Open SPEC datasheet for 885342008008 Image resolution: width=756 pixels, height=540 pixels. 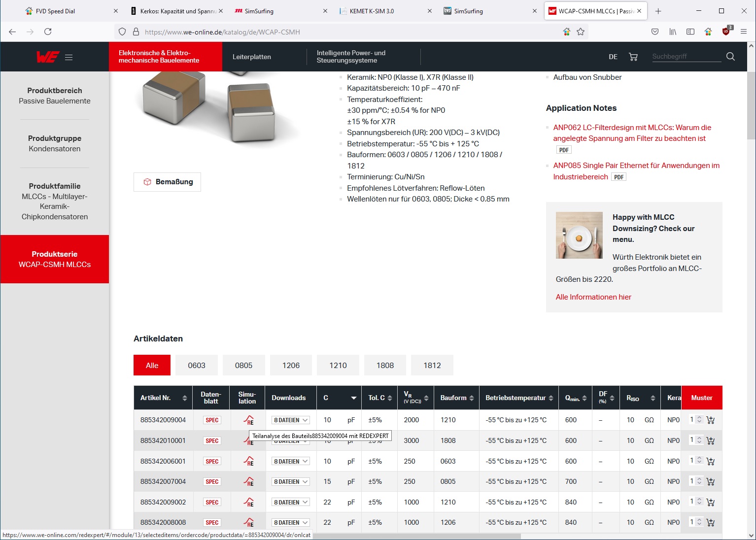212,523
